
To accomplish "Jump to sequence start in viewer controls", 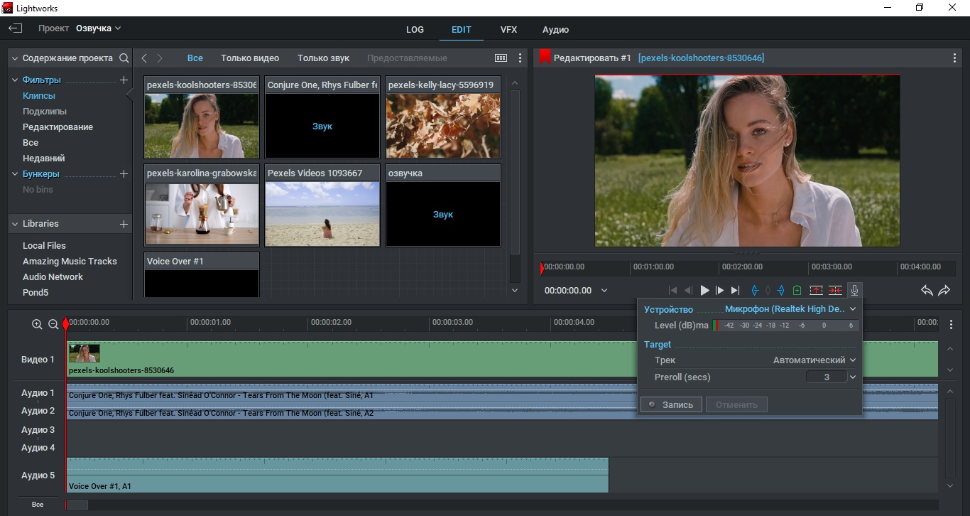I will (x=673, y=290).
